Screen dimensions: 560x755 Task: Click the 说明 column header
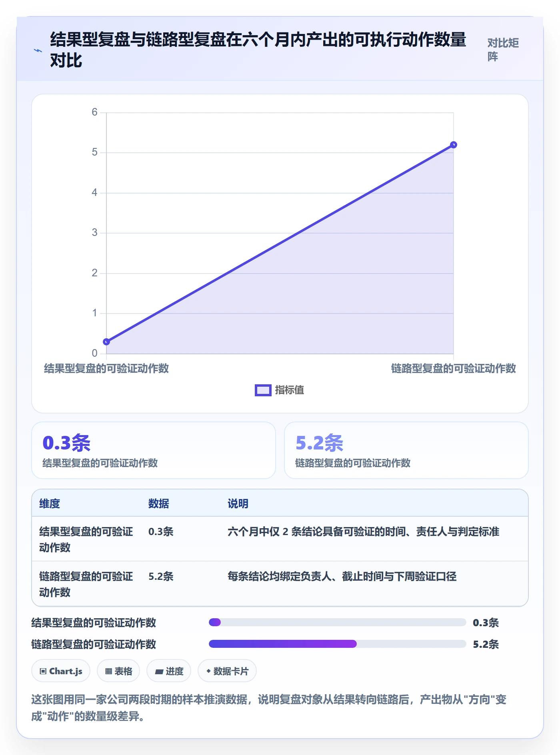coord(238,503)
